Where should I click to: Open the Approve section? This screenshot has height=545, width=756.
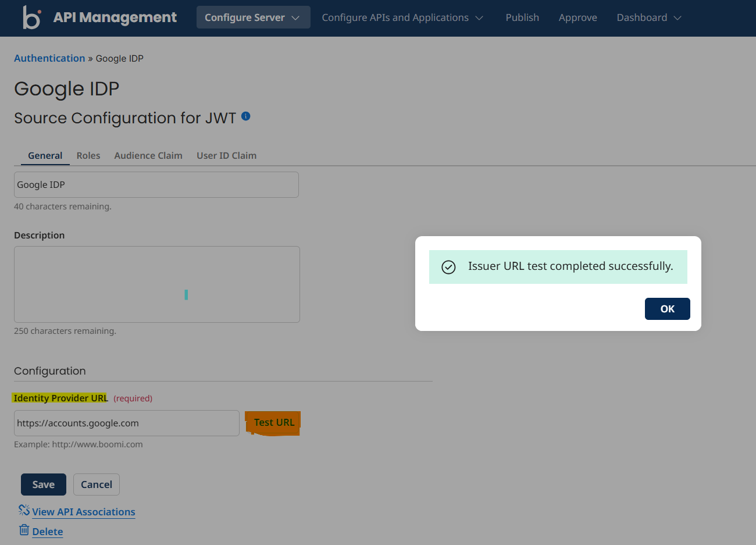(x=577, y=17)
